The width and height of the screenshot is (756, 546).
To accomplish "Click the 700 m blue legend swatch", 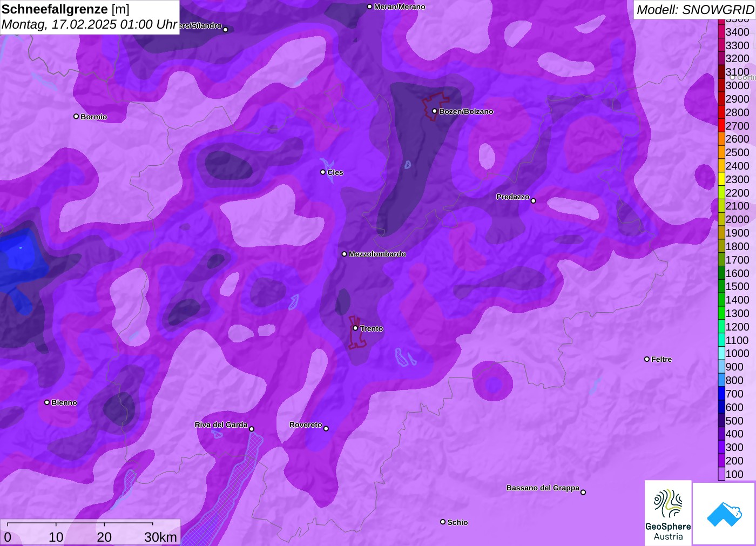I will click(721, 394).
